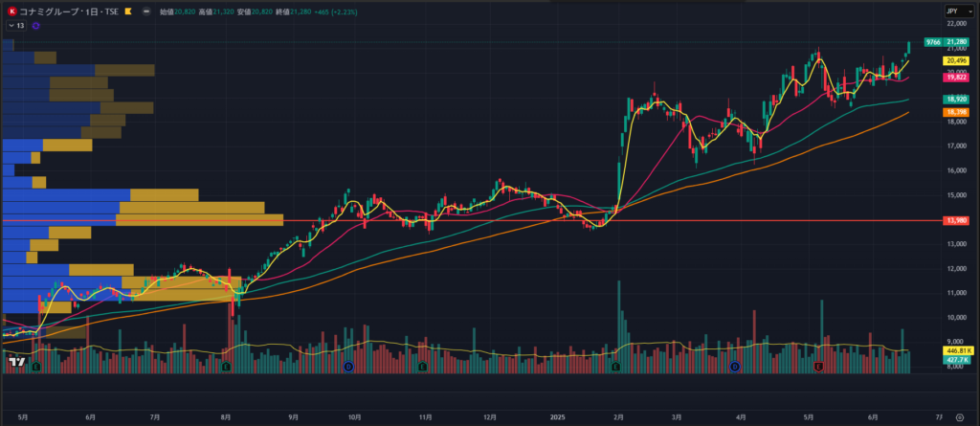Click the red 13,980 price line label

pos(956,220)
